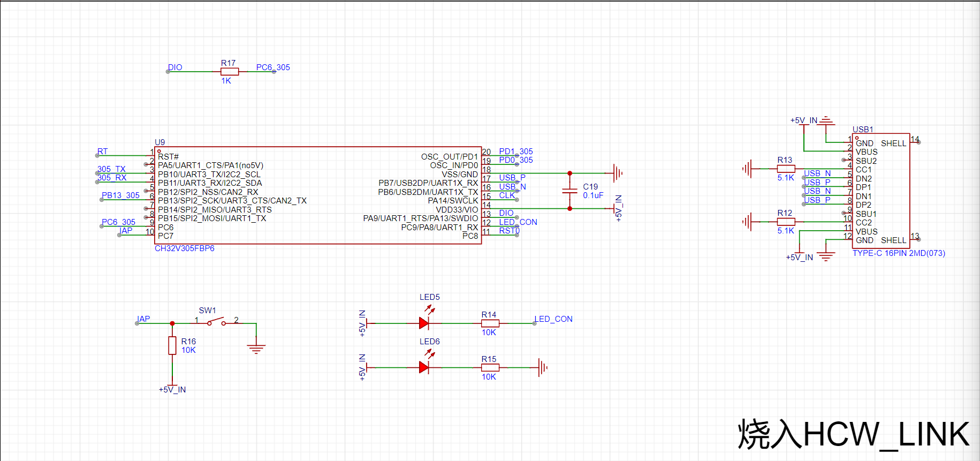Screen dimensions: 980x461
Task: Select the R15 resistor body
Action: tap(490, 367)
